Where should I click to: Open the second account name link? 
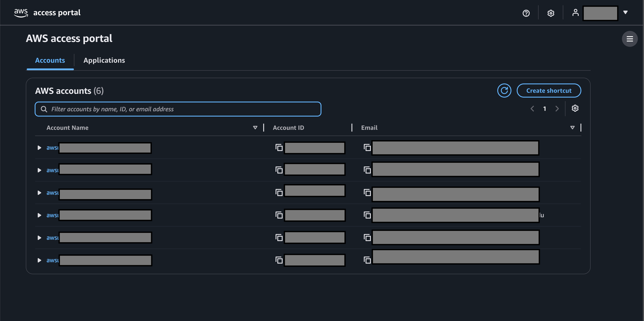pyautogui.click(x=99, y=169)
